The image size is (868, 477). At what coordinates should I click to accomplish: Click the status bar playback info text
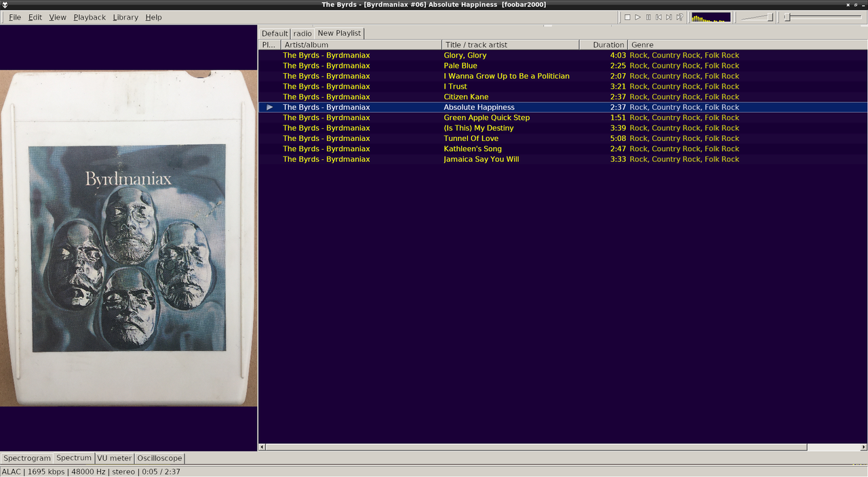(x=91, y=472)
